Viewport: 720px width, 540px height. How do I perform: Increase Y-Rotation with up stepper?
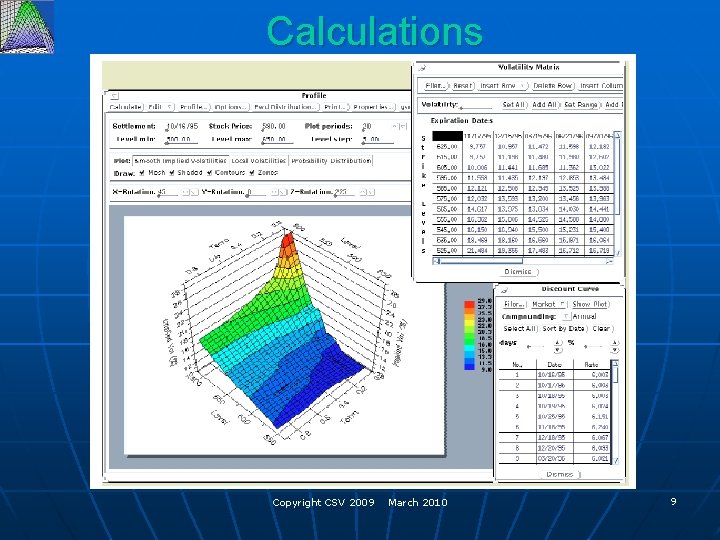click(x=274, y=192)
